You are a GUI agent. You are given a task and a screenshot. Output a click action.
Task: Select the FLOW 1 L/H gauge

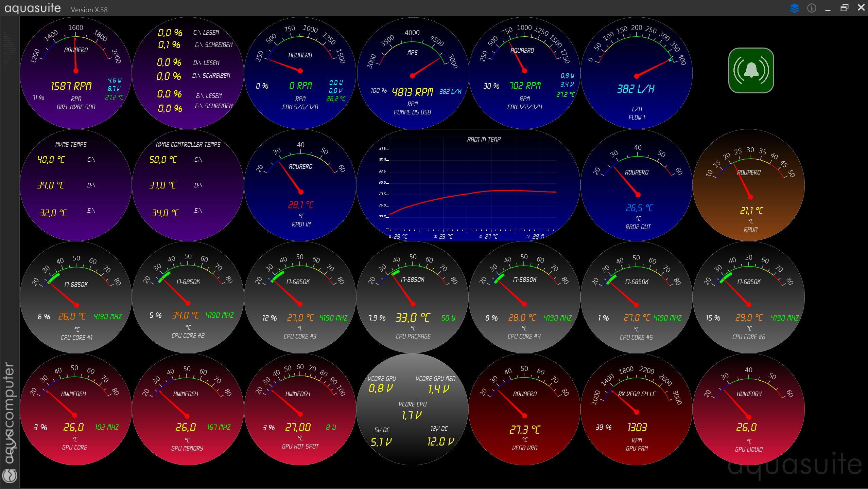[637, 73]
